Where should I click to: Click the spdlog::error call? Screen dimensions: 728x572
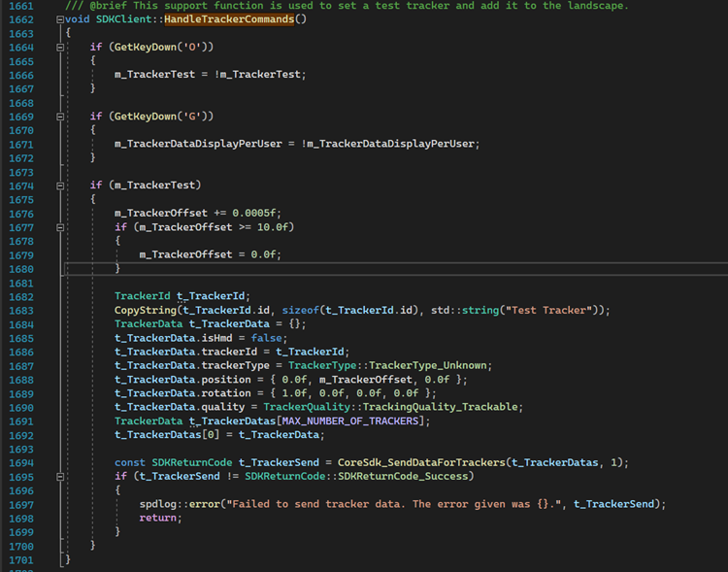click(403, 504)
